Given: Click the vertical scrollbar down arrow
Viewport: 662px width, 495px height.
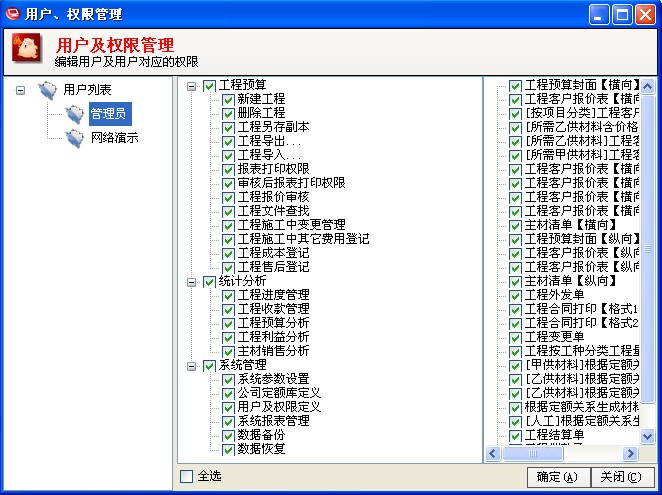Looking at the screenshot, I should click(x=647, y=436).
